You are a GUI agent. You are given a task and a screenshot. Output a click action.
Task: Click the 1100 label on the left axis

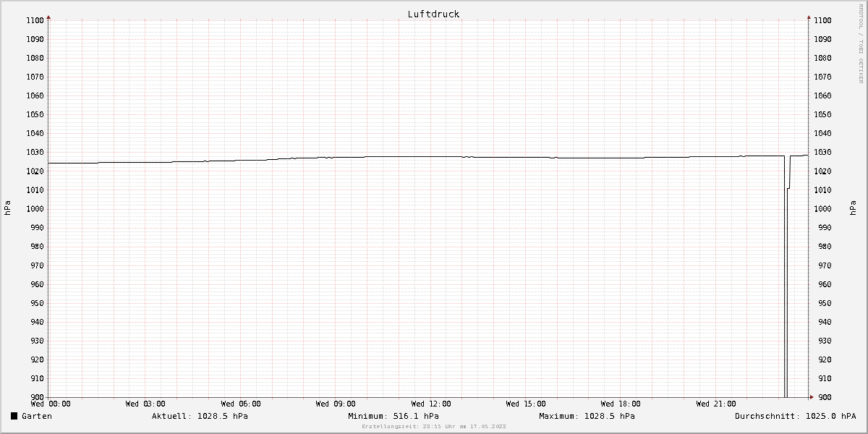(x=35, y=20)
